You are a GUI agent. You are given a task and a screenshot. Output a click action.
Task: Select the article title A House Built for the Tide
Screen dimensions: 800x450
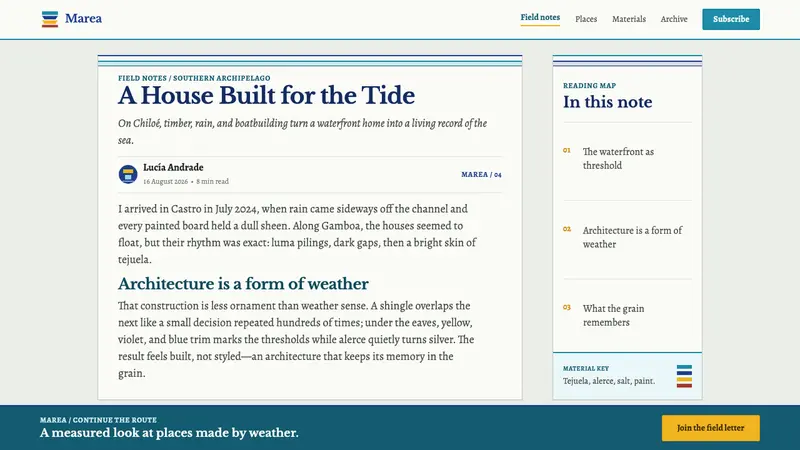[266, 95]
